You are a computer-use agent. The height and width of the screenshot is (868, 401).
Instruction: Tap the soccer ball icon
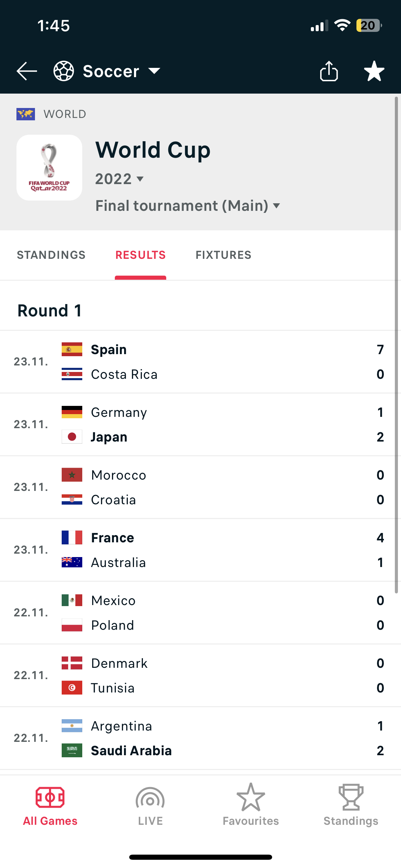(x=64, y=71)
